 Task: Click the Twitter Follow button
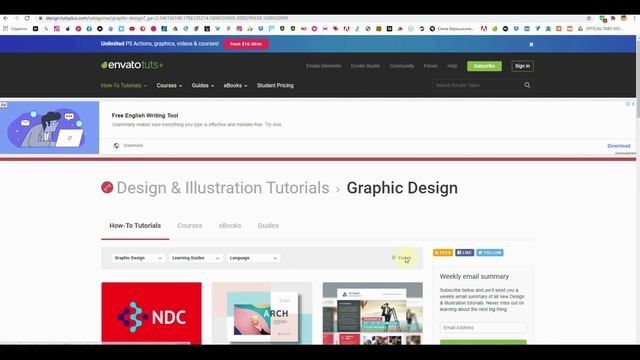tap(490, 253)
